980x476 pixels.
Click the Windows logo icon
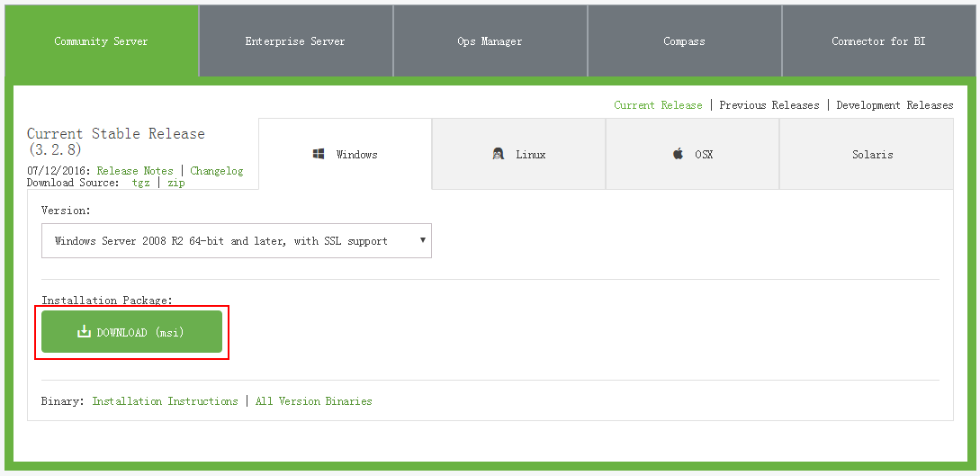(x=319, y=154)
